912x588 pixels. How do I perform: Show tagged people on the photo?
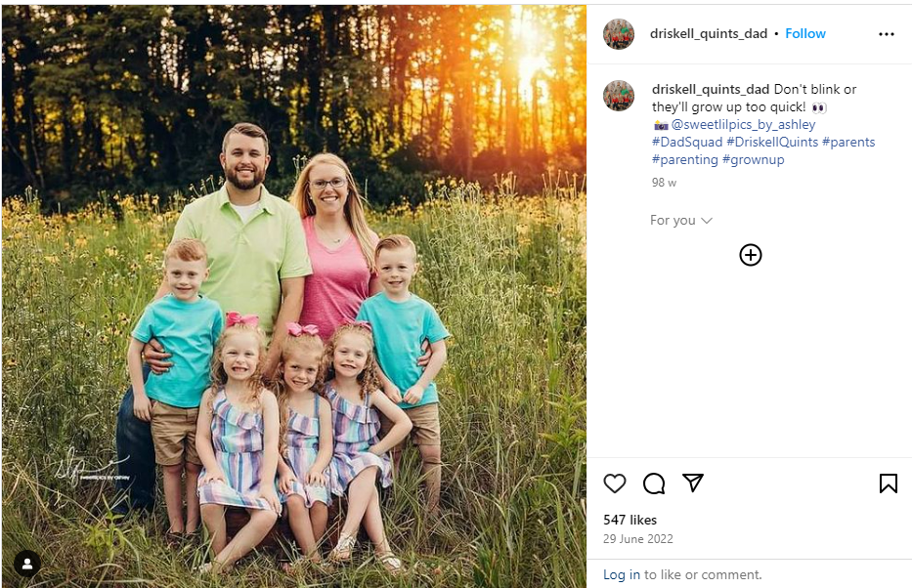click(x=26, y=563)
